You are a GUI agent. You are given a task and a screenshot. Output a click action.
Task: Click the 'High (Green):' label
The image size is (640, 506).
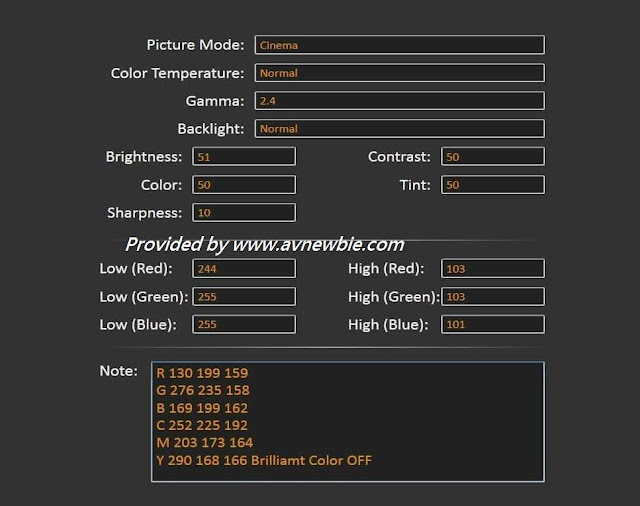[394, 297]
